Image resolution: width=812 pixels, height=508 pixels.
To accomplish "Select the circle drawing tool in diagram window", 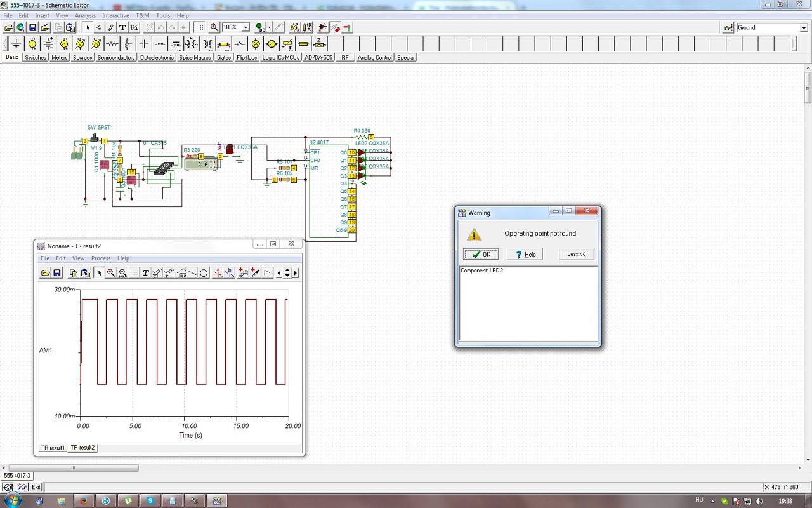I will coord(204,273).
